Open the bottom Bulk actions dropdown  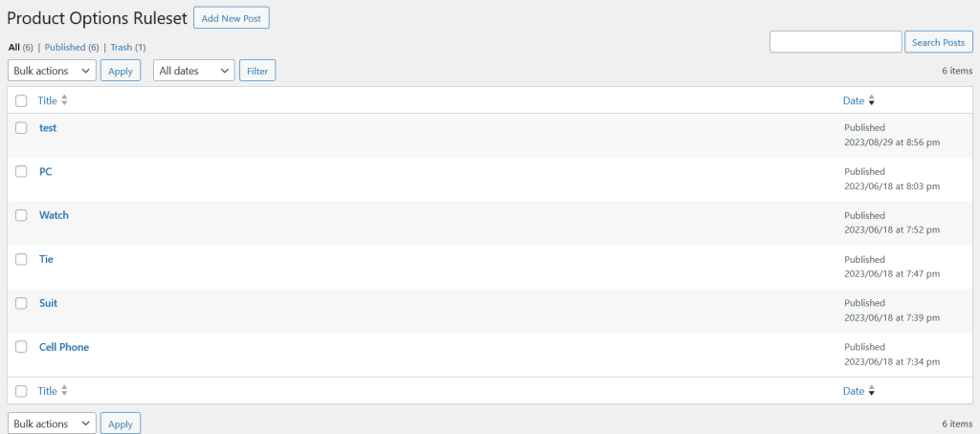pos(52,423)
